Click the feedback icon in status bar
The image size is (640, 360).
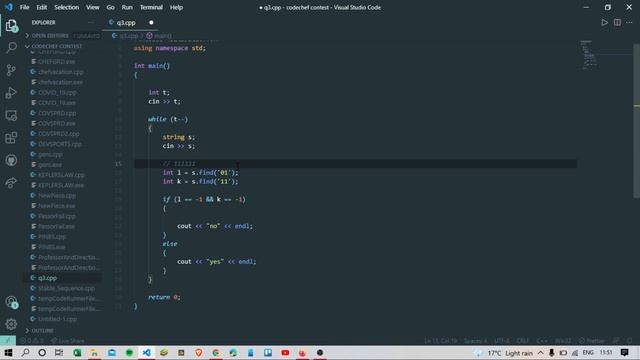click(616, 341)
